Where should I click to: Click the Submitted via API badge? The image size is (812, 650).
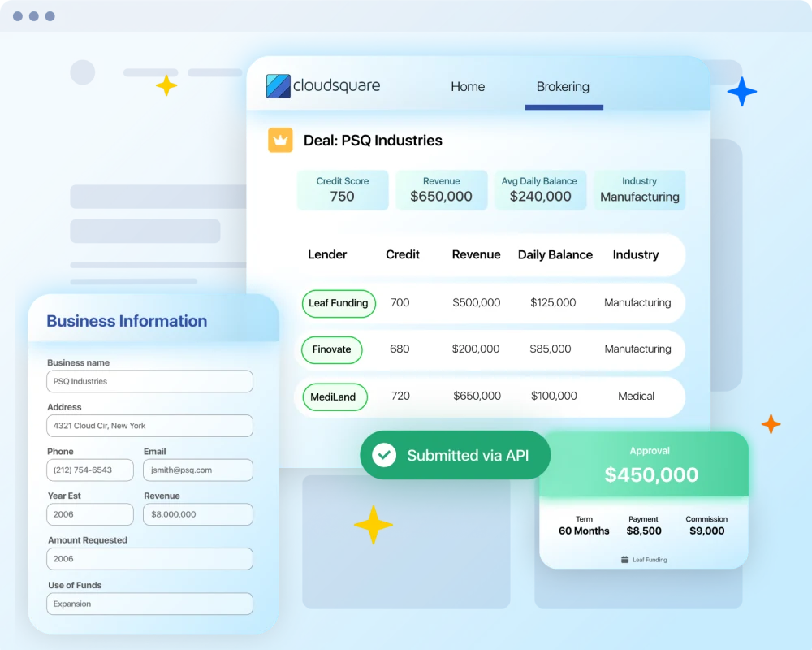point(456,455)
